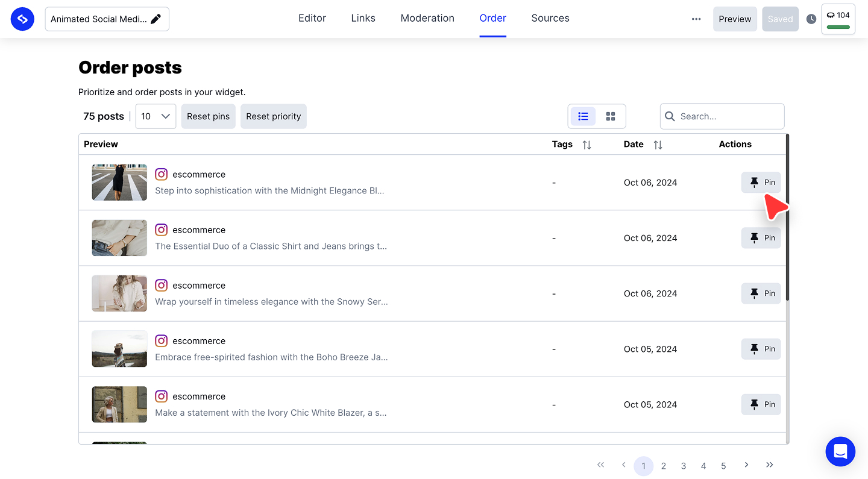Pin the Ivory Chic White Blazer post

[761, 404]
